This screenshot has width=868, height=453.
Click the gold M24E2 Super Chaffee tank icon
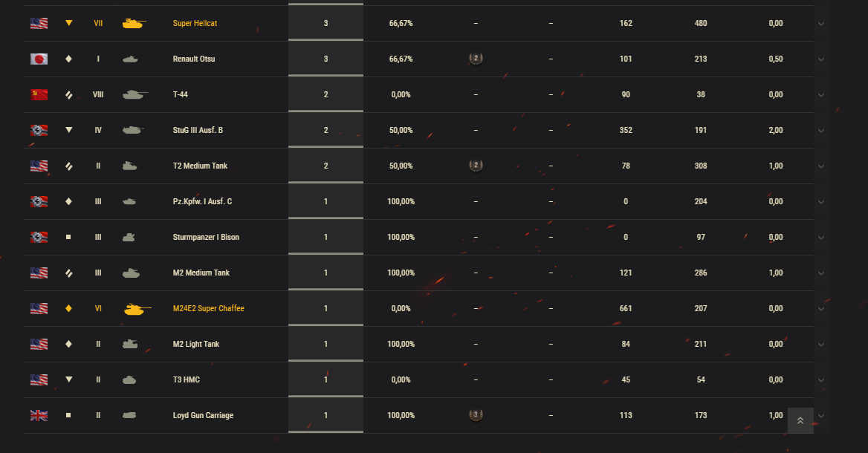tap(137, 309)
